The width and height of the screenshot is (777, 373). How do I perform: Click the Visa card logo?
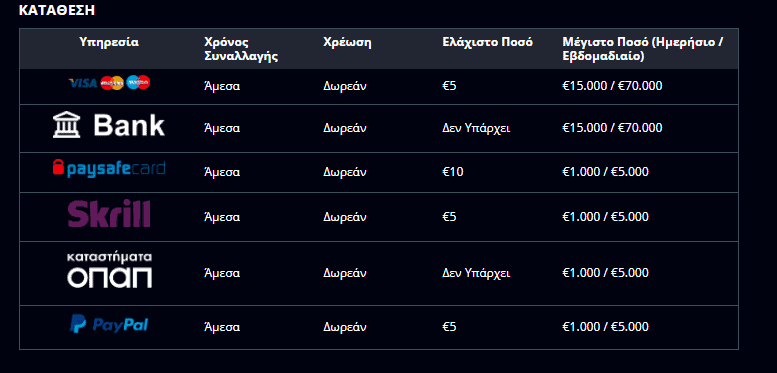coord(82,83)
